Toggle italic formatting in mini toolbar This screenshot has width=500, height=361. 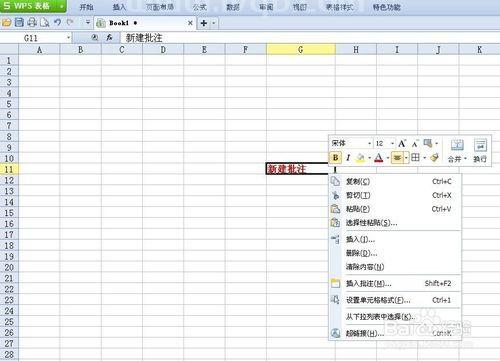(348, 158)
